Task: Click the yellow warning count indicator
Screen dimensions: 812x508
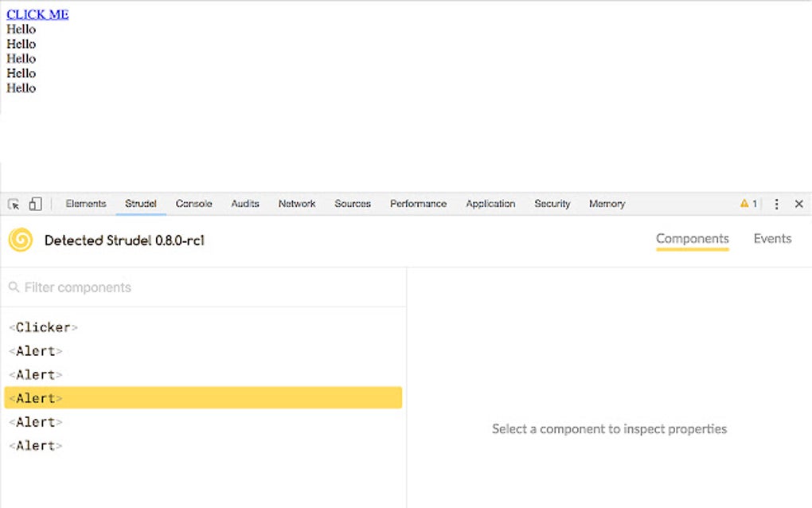Action: [x=745, y=204]
